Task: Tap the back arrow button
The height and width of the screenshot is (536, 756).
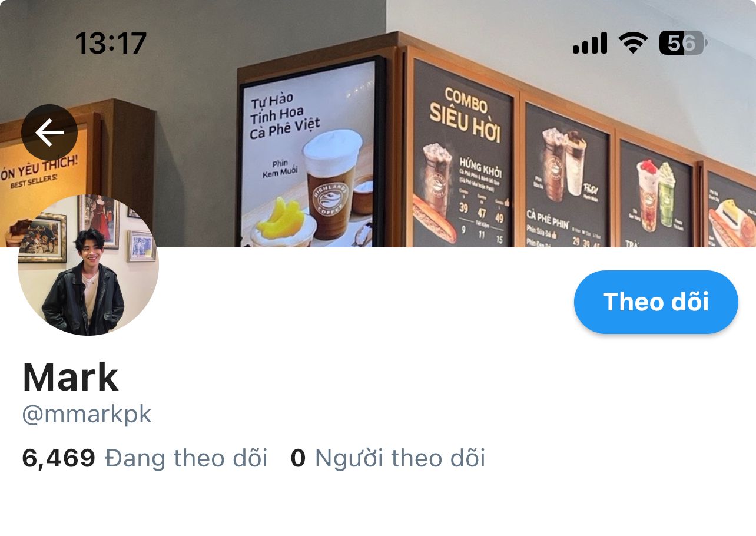Action: coord(49,133)
